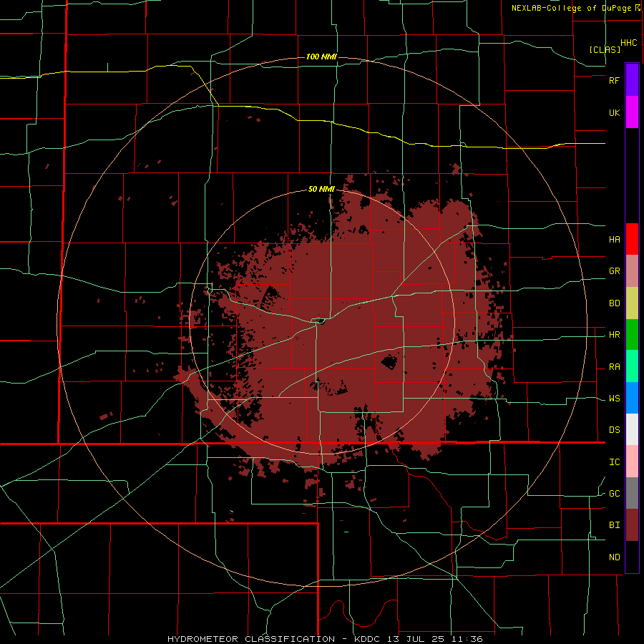Image resolution: width=644 pixels, height=644 pixels.
Task: Click the HYDROMETEOR CLASSIFICATION title text
Action: (x=251, y=639)
